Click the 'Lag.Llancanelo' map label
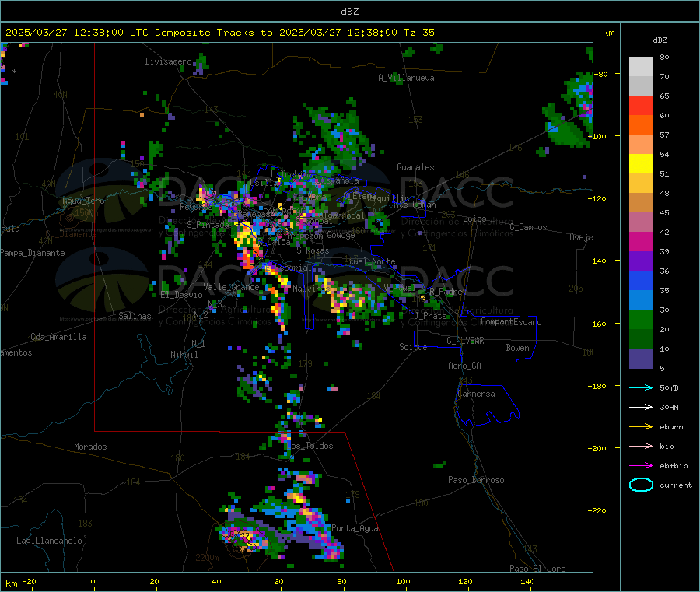The image size is (700, 592). (x=50, y=541)
